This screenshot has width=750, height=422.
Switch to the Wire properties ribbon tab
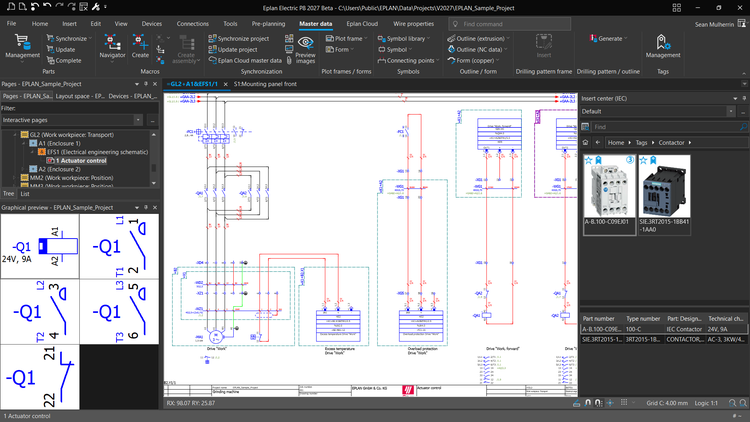pyautogui.click(x=413, y=23)
